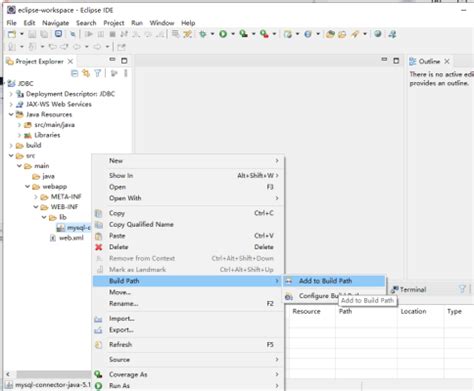This screenshot has height=391, width=474.
Task: Click Link with Editor icon in Project Explorer
Action: coord(86,73)
